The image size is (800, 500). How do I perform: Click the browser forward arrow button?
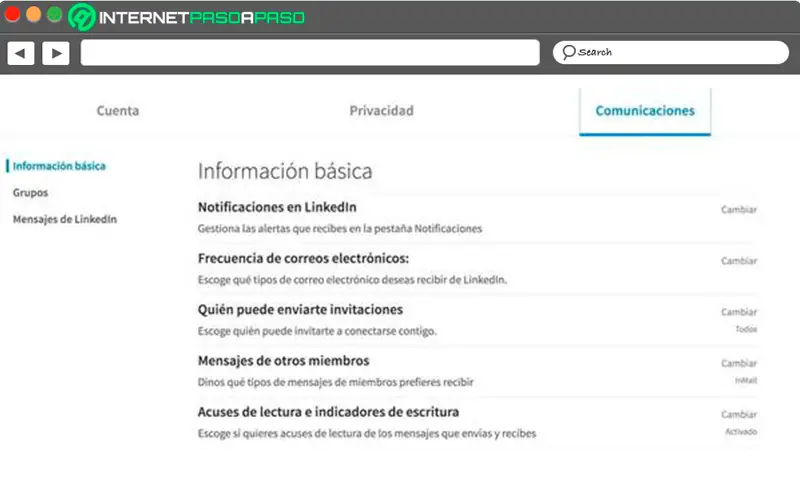pos(56,53)
